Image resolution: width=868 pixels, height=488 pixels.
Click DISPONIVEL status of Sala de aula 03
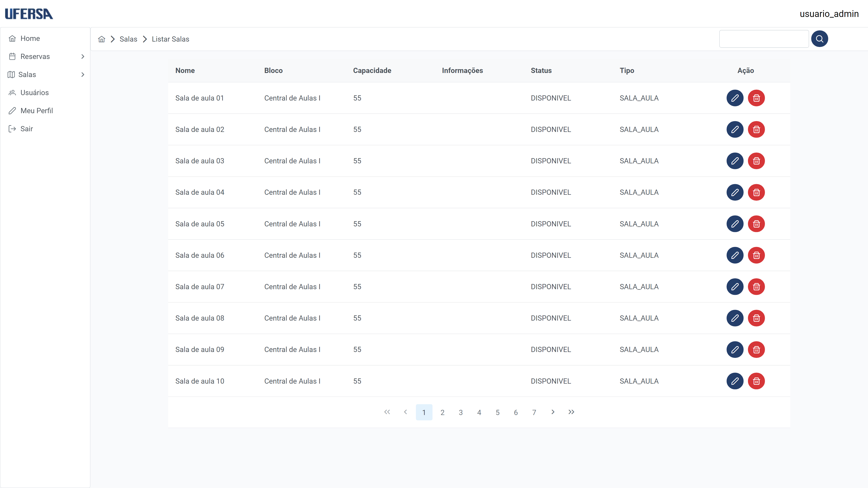551,161
